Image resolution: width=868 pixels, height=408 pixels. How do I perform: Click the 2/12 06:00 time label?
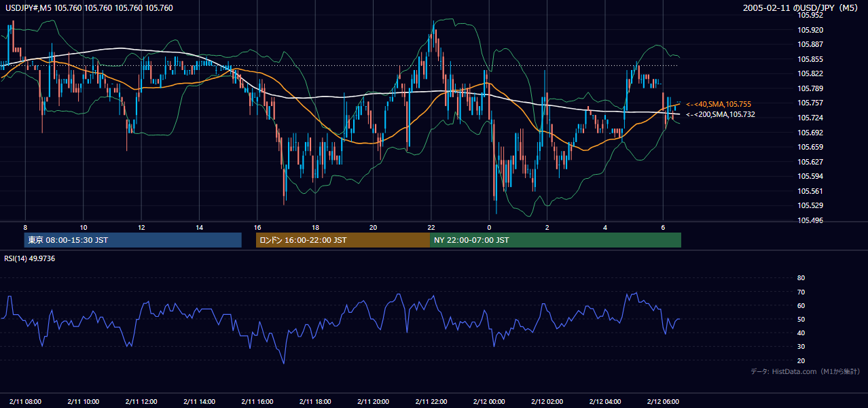663,401
